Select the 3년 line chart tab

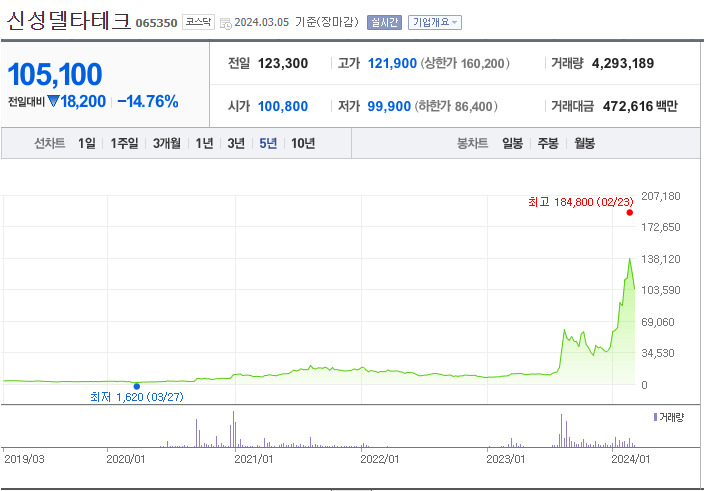(x=236, y=143)
